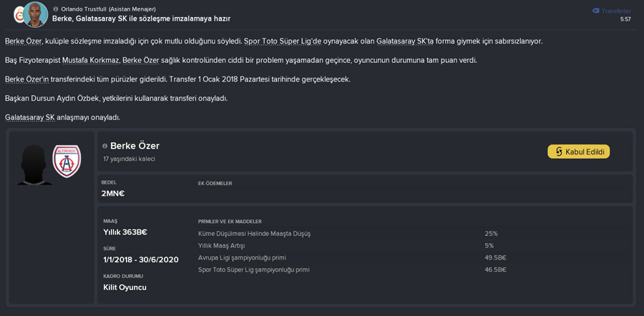Click the player silhouette photo

coord(34,164)
